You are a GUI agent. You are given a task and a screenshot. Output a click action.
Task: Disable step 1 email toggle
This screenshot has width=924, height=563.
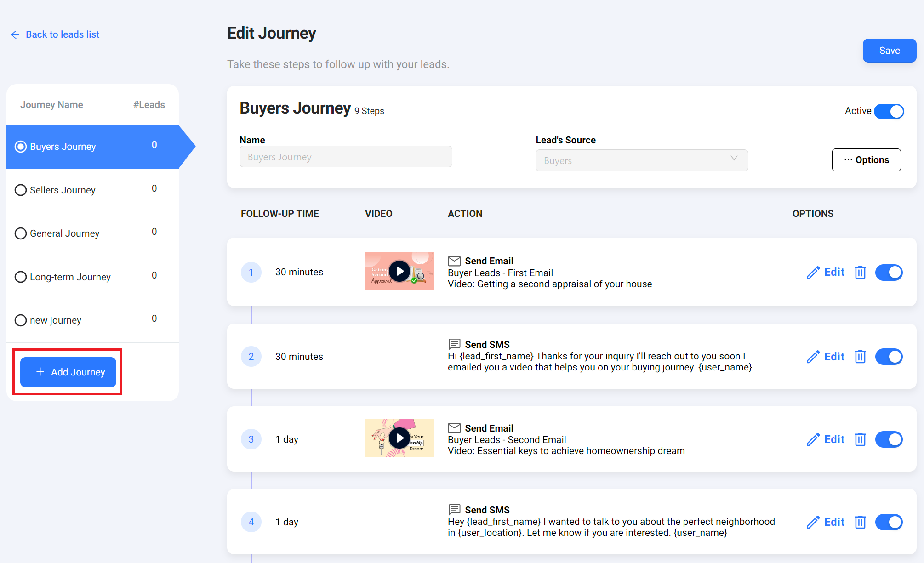[889, 273]
